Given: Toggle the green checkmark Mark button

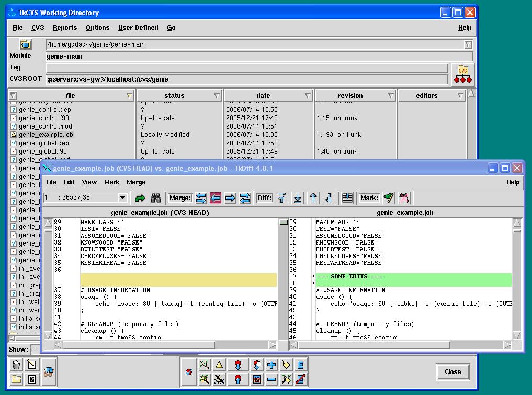Looking at the screenshot, I should [388, 198].
